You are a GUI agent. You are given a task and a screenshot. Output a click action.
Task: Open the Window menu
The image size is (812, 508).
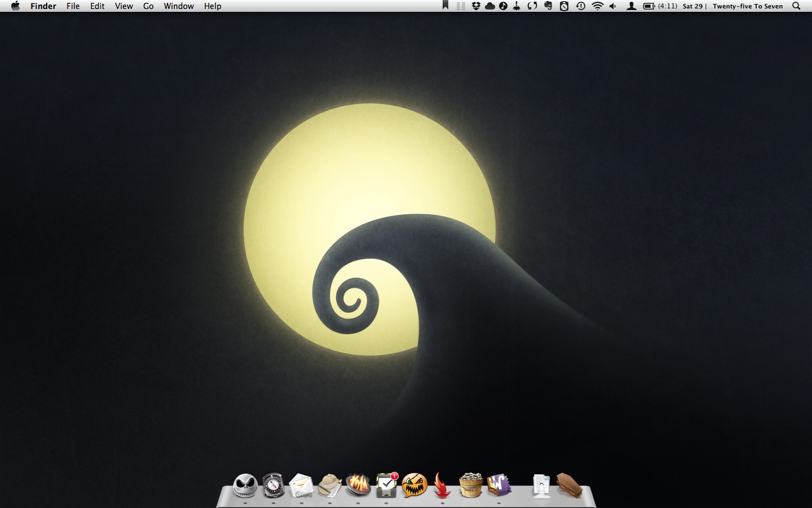pos(179,6)
